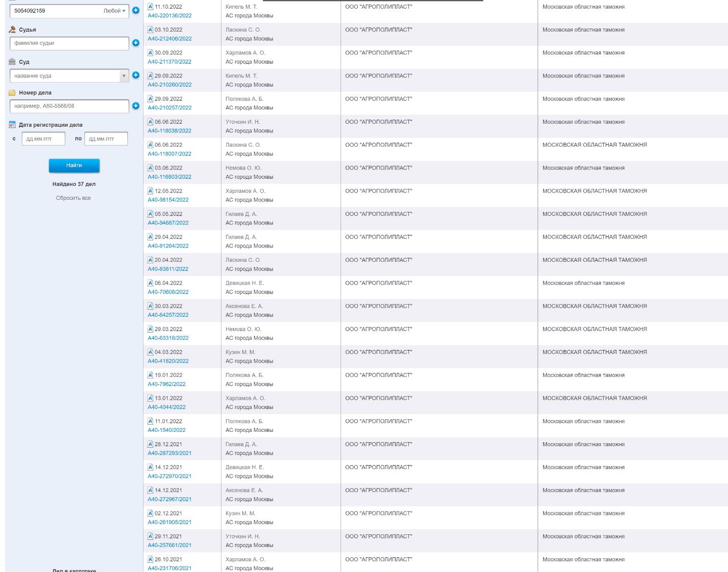Click the plus icon next to the court name field
The image size is (728, 572).
pyautogui.click(x=135, y=75)
